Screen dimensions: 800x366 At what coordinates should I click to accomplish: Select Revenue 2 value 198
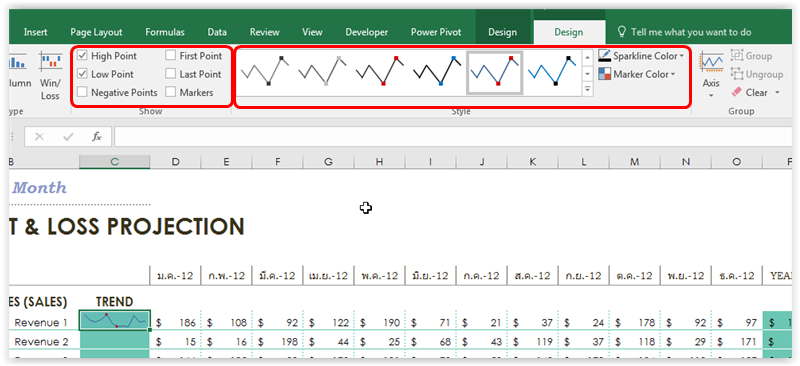coord(278,341)
